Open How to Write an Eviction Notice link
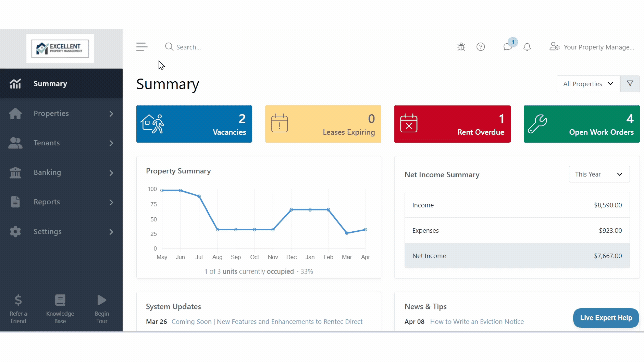644x362 pixels. [477, 322]
